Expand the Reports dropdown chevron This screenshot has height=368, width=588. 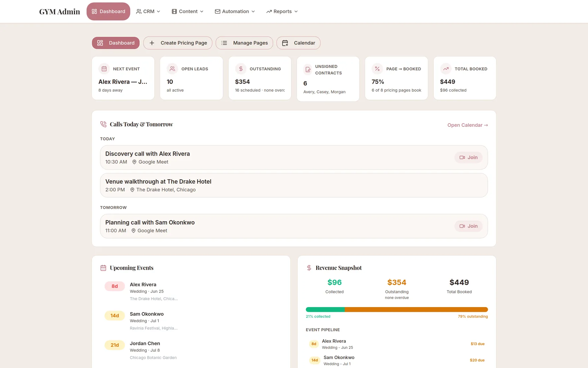click(x=296, y=11)
